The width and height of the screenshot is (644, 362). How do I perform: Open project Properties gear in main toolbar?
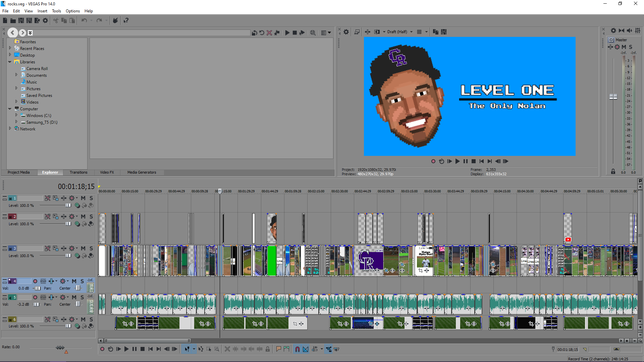[45, 20]
